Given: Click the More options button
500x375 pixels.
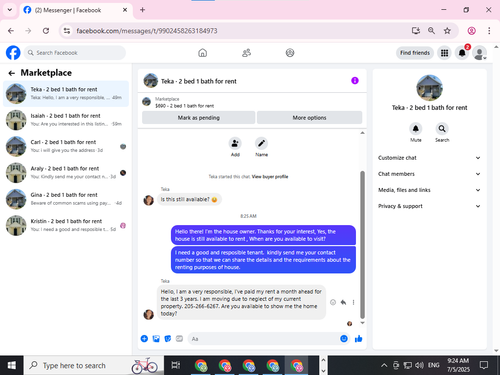Looking at the screenshot, I should coord(309,118).
